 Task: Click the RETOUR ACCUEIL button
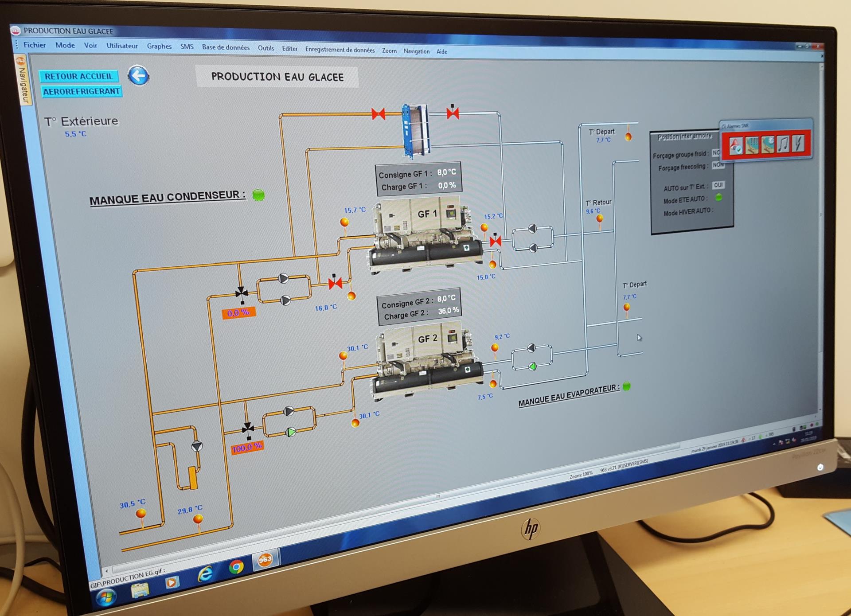point(79,76)
